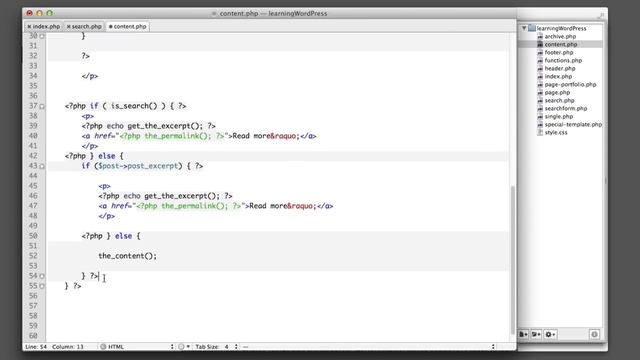Open the Tab Size dropdown

click(216, 347)
